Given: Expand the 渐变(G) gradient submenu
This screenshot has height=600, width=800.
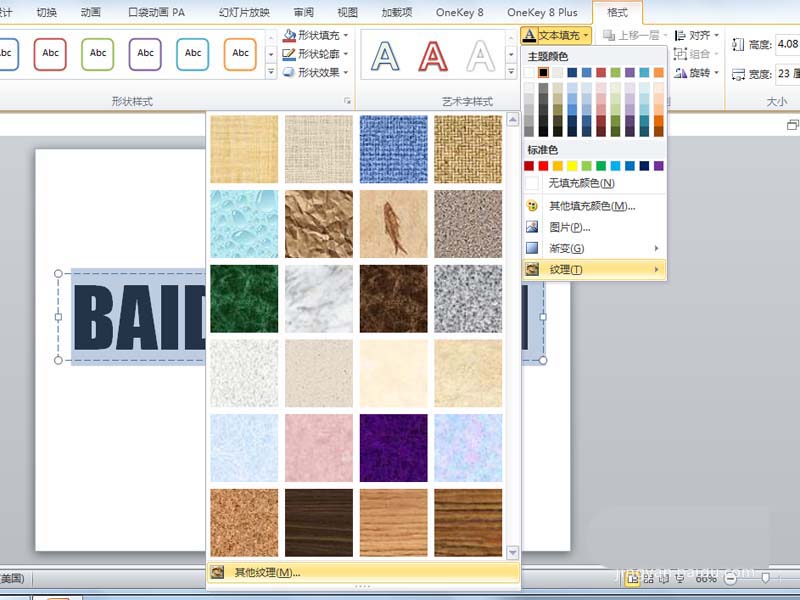Looking at the screenshot, I should pos(594,248).
